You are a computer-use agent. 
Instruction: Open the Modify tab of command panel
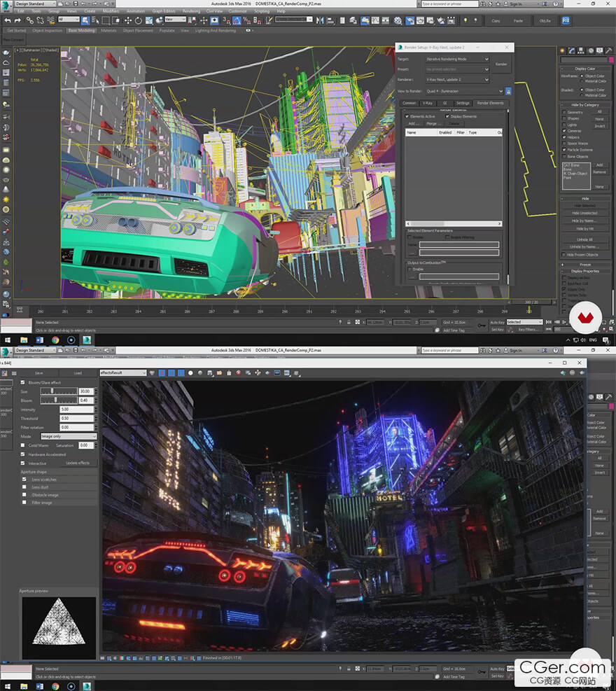click(572, 50)
